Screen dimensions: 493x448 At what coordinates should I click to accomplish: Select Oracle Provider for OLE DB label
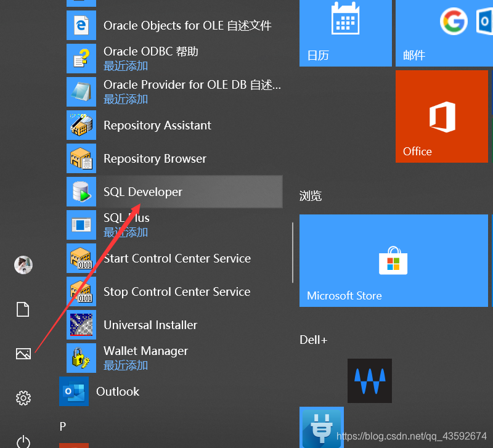click(x=192, y=84)
